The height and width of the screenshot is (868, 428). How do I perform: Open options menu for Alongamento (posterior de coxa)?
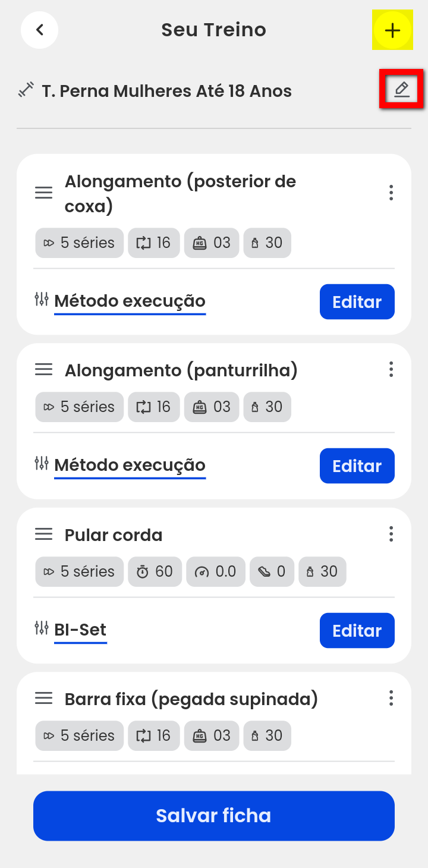pos(391,193)
